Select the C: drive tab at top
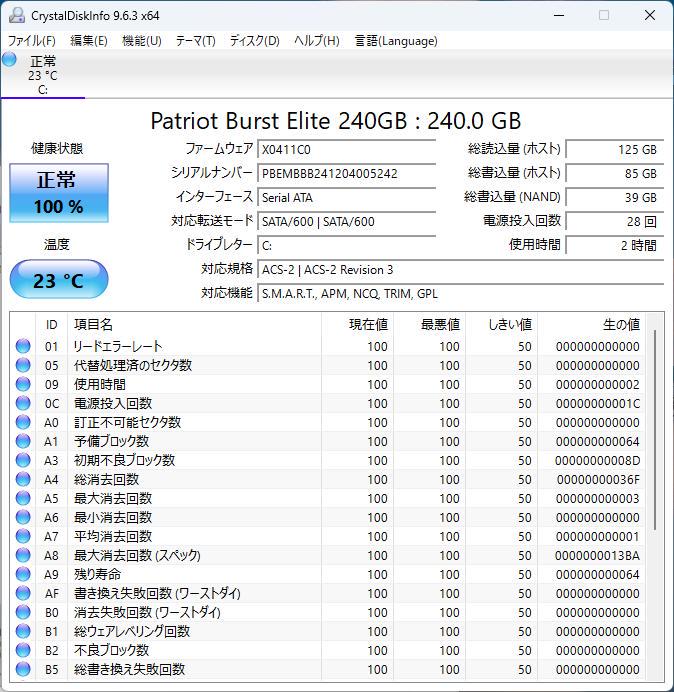The image size is (674, 692). tap(43, 74)
